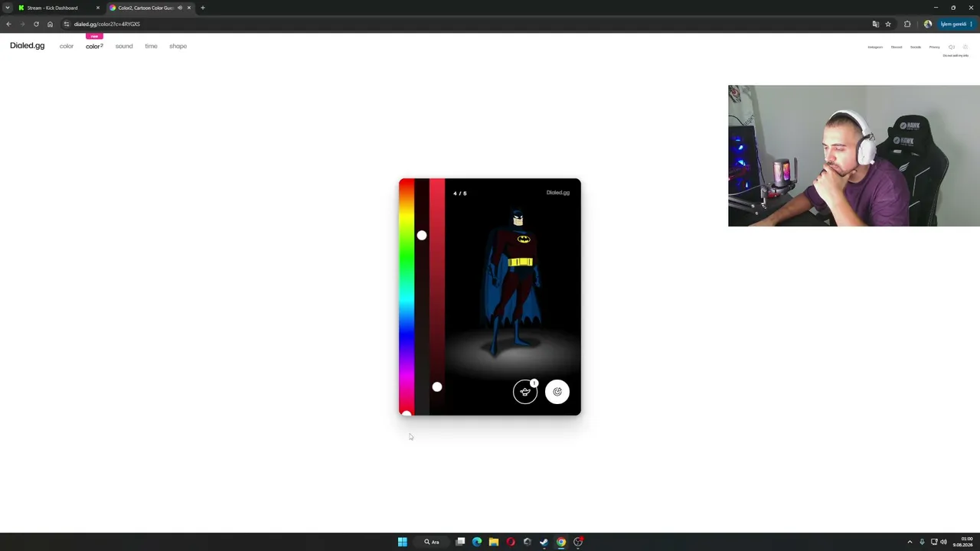
Task: Open the Instagram link
Action: 875,47
